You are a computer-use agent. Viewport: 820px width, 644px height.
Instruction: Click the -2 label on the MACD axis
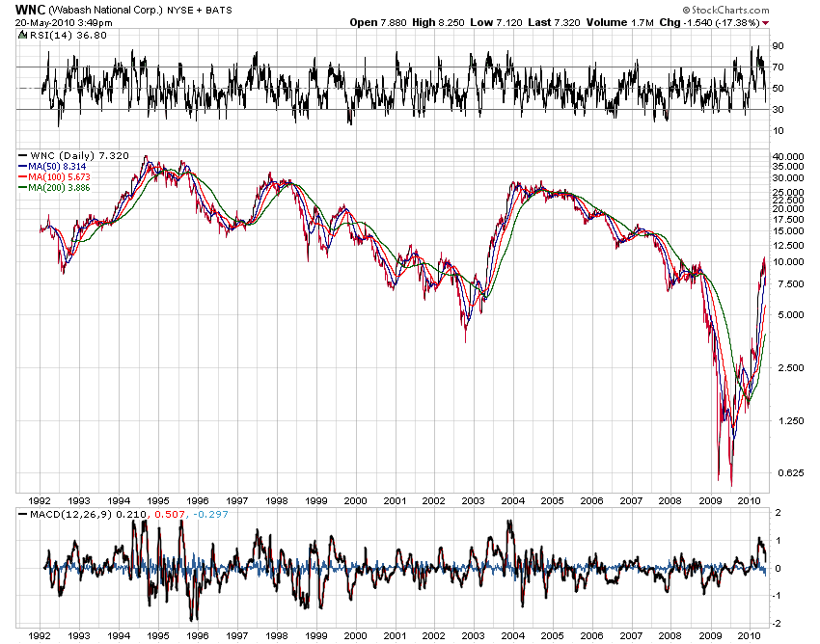(x=777, y=623)
